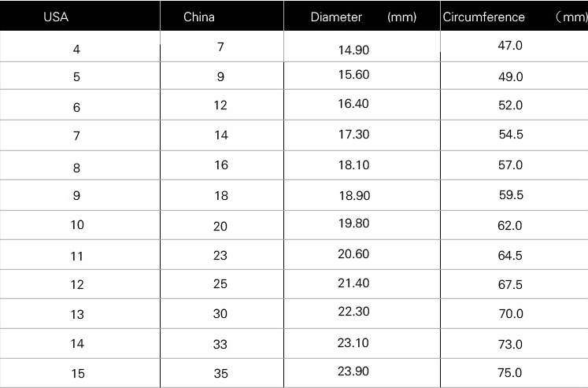The height and width of the screenshot is (388, 588).
Task: Click the 23.90 diameter value
Action: click(353, 371)
